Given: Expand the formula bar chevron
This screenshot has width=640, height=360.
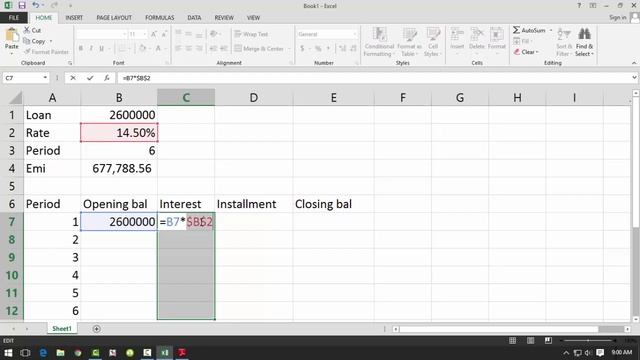Looking at the screenshot, I should point(634,78).
